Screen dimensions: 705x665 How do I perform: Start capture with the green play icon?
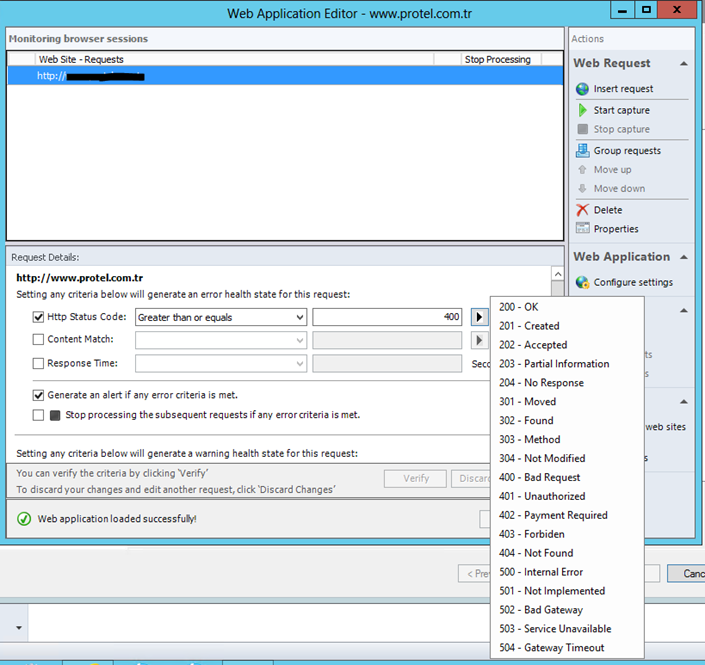point(583,110)
